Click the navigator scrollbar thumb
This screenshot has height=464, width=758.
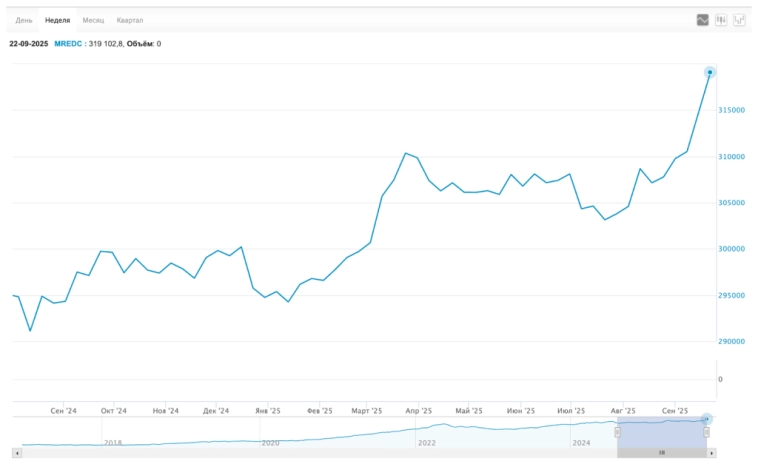pos(661,452)
